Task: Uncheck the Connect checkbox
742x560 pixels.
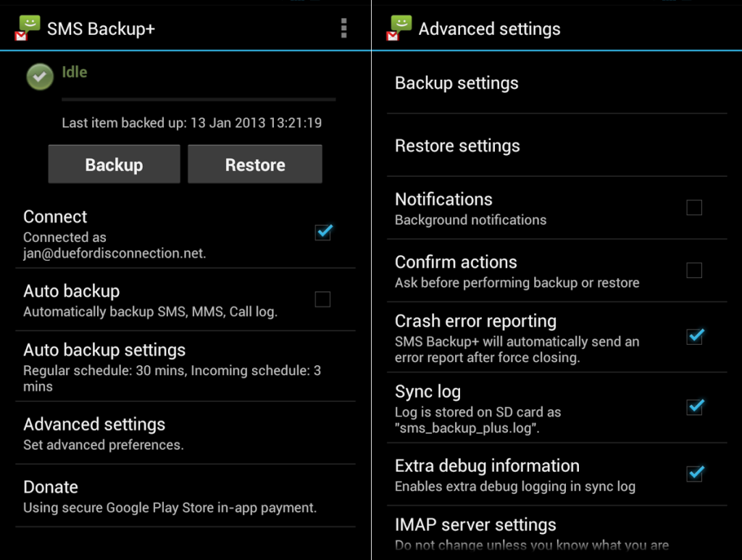Action: tap(324, 232)
